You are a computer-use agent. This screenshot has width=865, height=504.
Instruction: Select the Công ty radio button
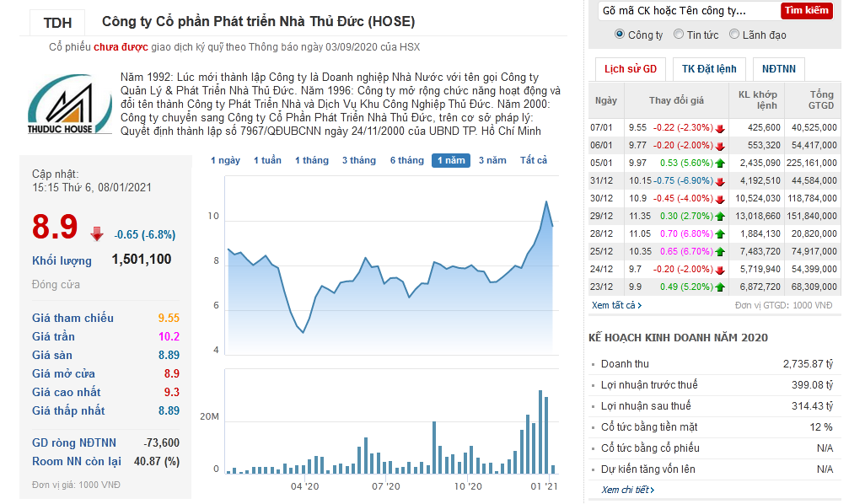tap(620, 35)
